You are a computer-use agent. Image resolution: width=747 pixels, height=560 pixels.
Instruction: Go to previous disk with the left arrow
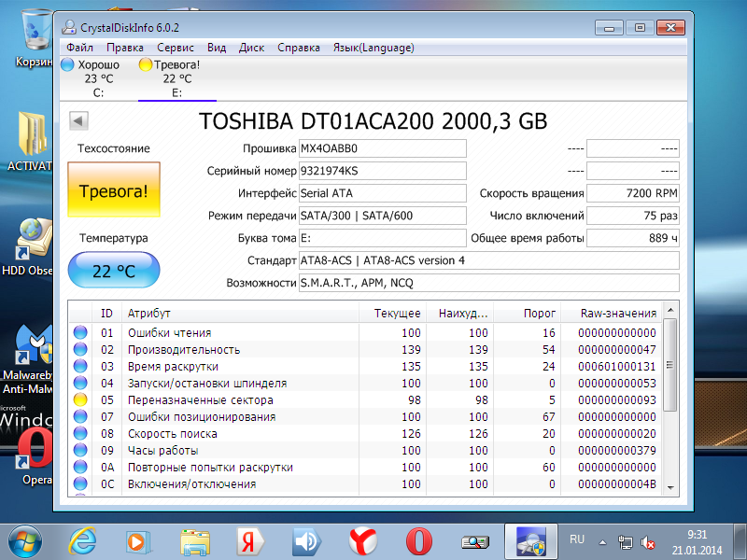[x=78, y=120]
